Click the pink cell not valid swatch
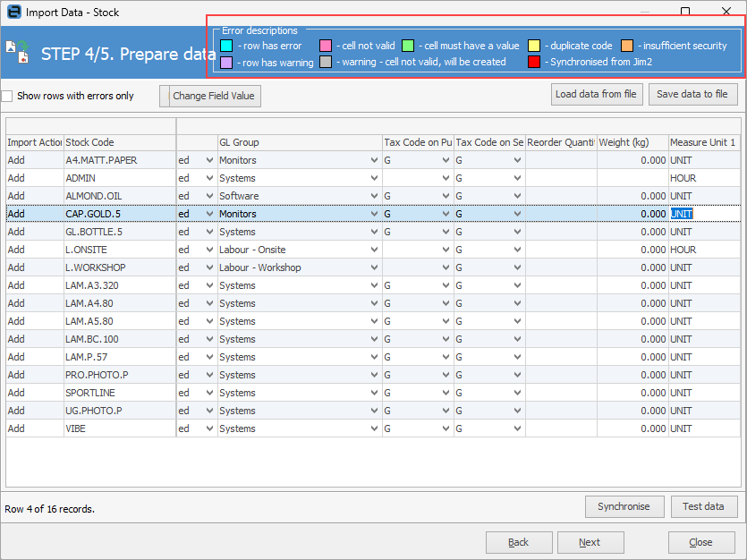Viewport: 747px width, 560px height. pos(326,46)
